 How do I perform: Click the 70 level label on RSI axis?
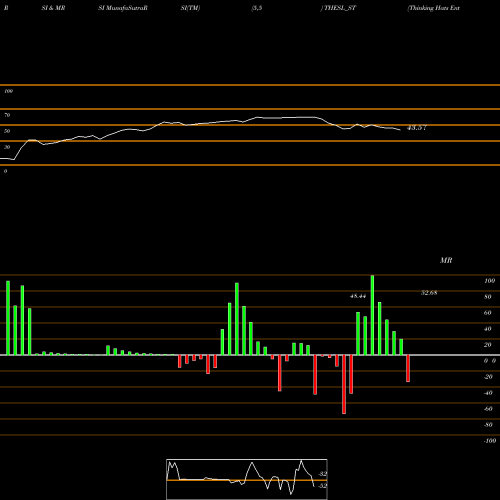(7, 115)
